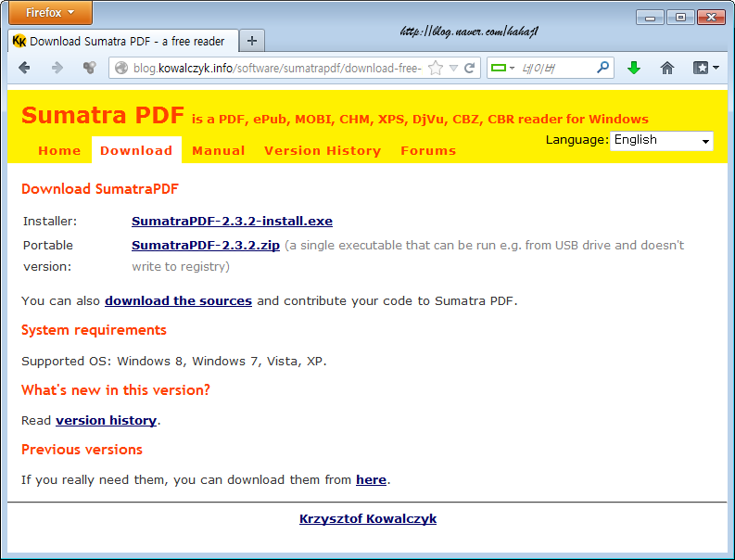Select the Download Sumatra PDF tab
Viewport: 735px width, 560px height.
coord(123,42)
